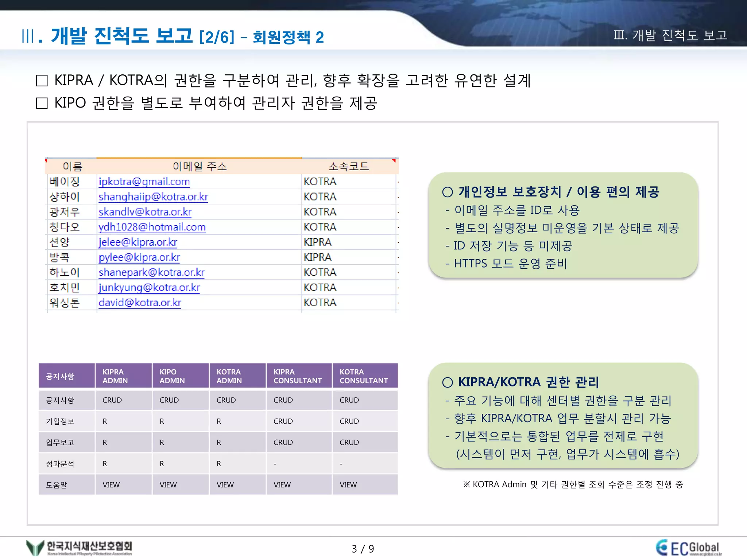The height and width of the screenshot is (560, 747).
Task: Click the top-right Ⅲ. 개발 진척도 보고 label
Action: (670, 35)
